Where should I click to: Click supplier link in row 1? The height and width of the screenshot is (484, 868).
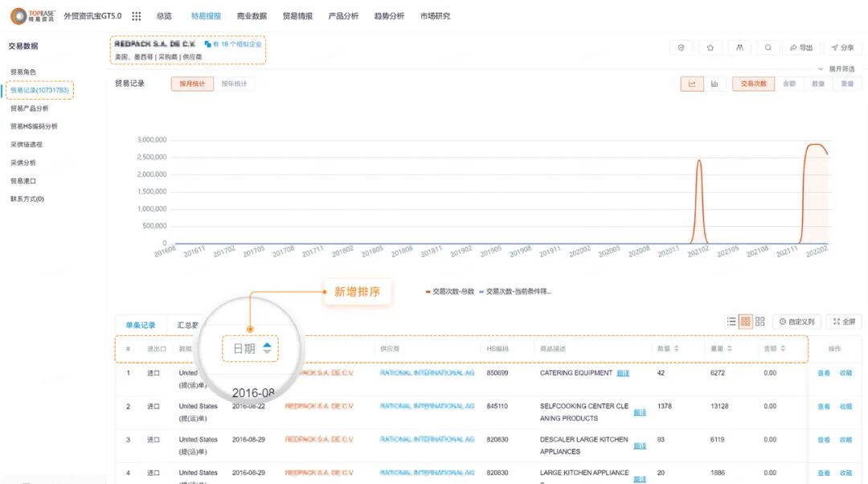coord(427,373)
